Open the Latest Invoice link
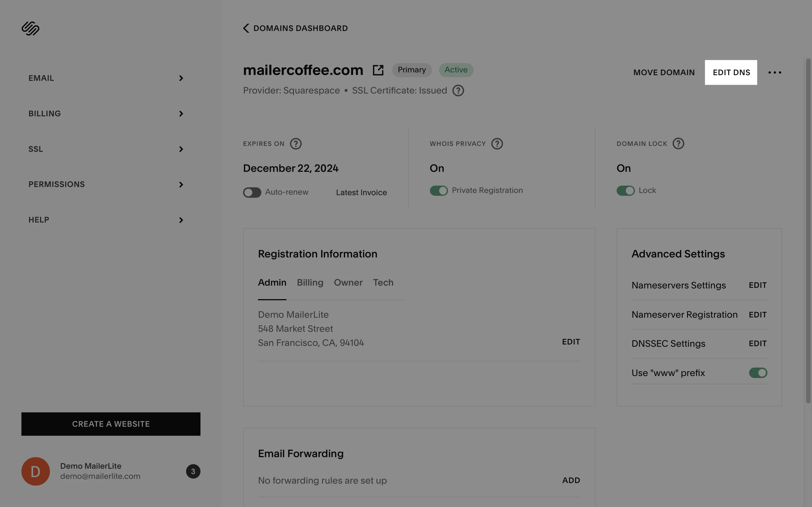Screen dimensions: 812x507 (361, 192)
